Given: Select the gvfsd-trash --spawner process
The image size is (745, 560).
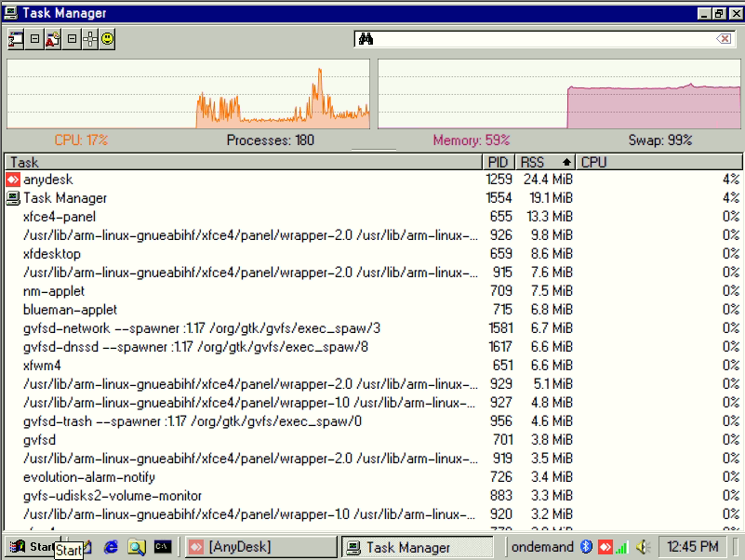Looking at the screenshot, I should coord(374,421).
